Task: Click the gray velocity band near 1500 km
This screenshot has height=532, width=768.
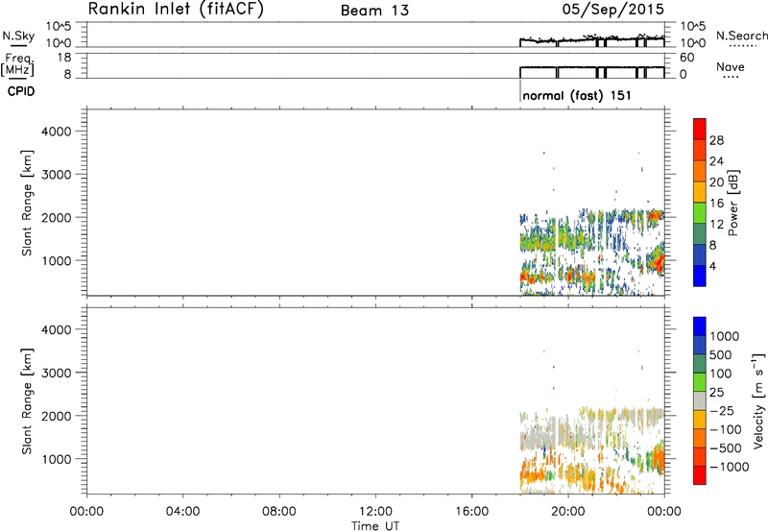Action: (x=539, y=436)
